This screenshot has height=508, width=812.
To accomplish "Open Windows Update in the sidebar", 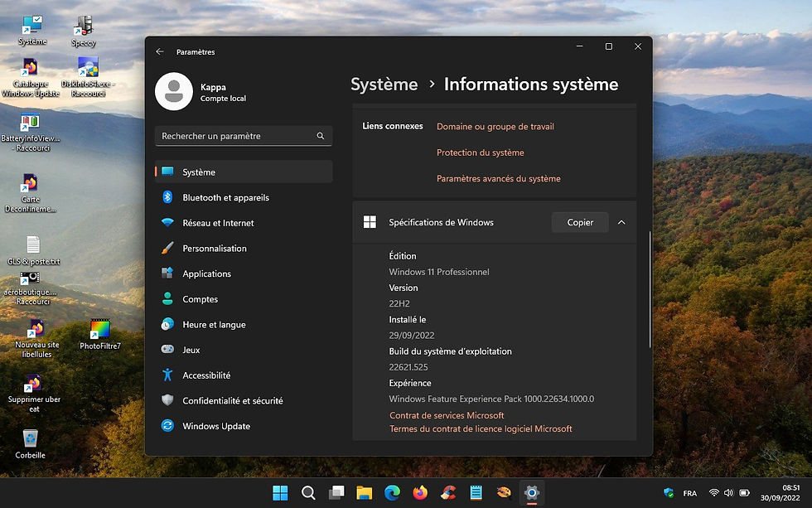I will click(x=244, y=426).
